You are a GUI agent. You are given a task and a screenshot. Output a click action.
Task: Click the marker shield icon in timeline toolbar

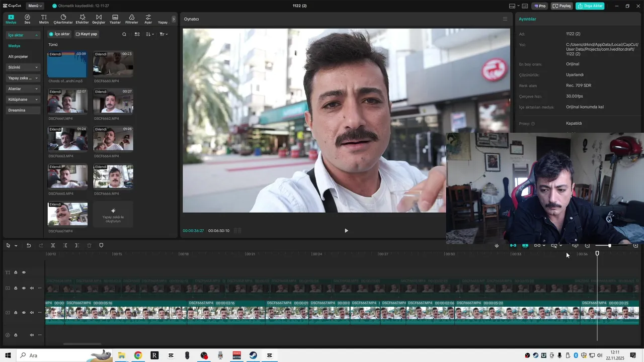pyautogui.click(x=101, y=245)
